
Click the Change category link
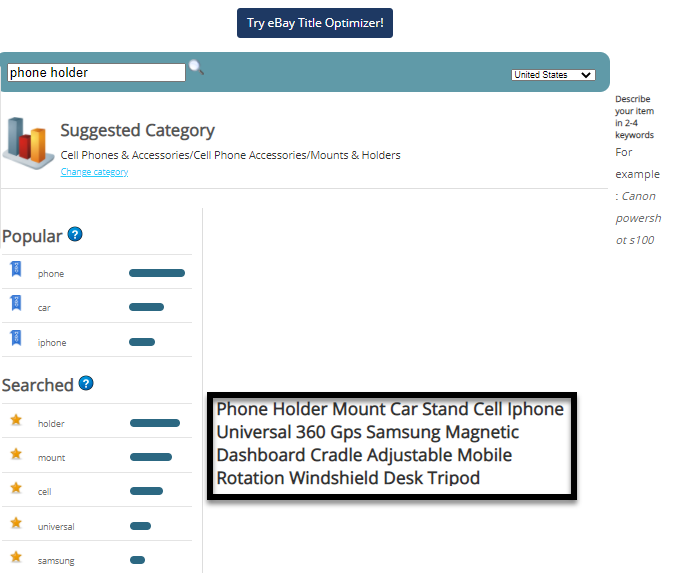click(94, 172)
